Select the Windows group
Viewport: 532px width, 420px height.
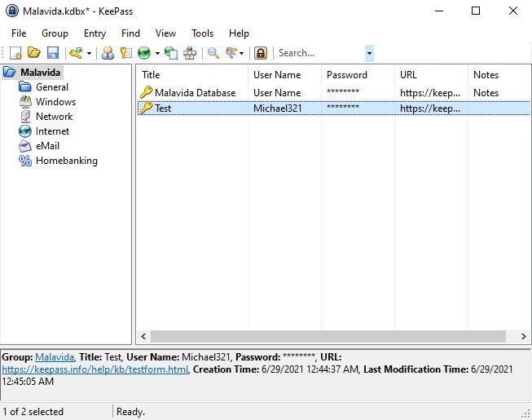(55, 101)
